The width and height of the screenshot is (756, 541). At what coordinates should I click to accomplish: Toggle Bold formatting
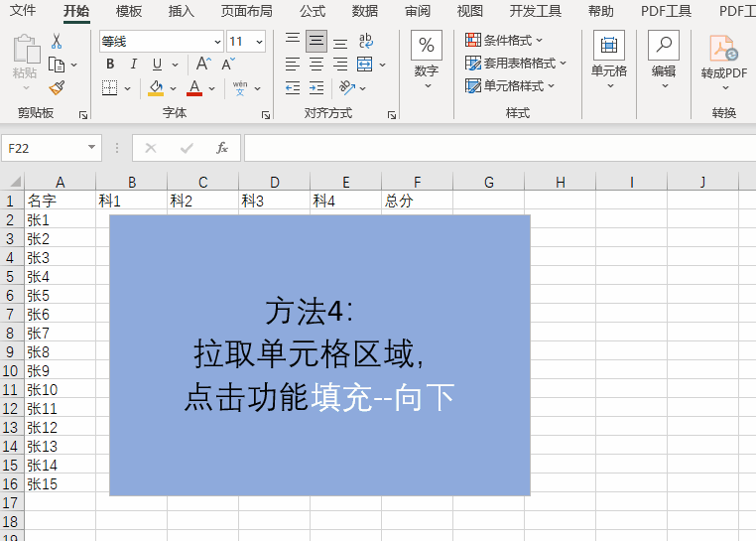[x=110, y=65]
